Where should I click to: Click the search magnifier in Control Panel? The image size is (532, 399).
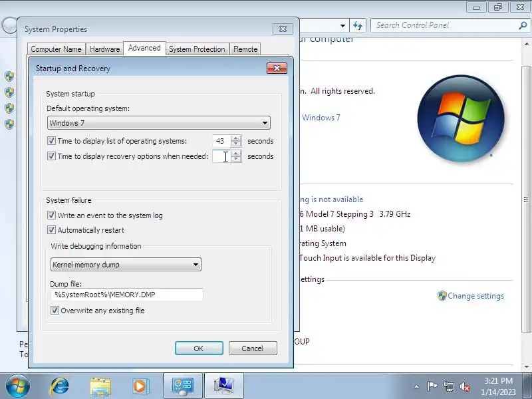[523, 25]
